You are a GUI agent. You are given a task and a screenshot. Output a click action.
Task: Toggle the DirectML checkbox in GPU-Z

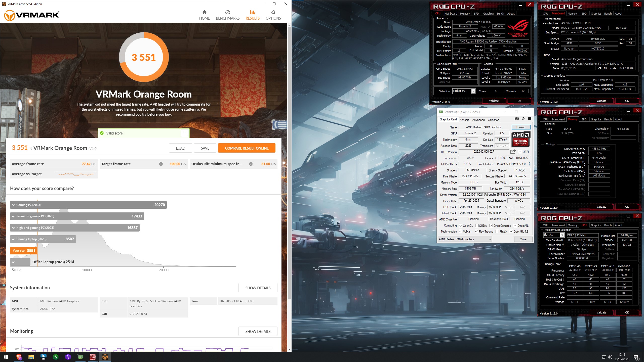pyautogui.click(x=515, y=225)
